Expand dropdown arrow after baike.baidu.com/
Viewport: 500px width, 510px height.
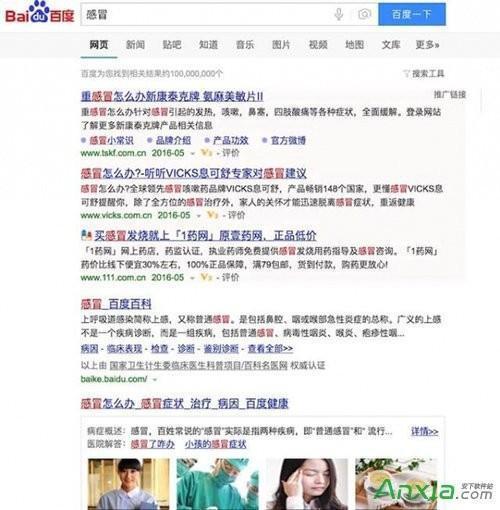[x=155, y=379]
